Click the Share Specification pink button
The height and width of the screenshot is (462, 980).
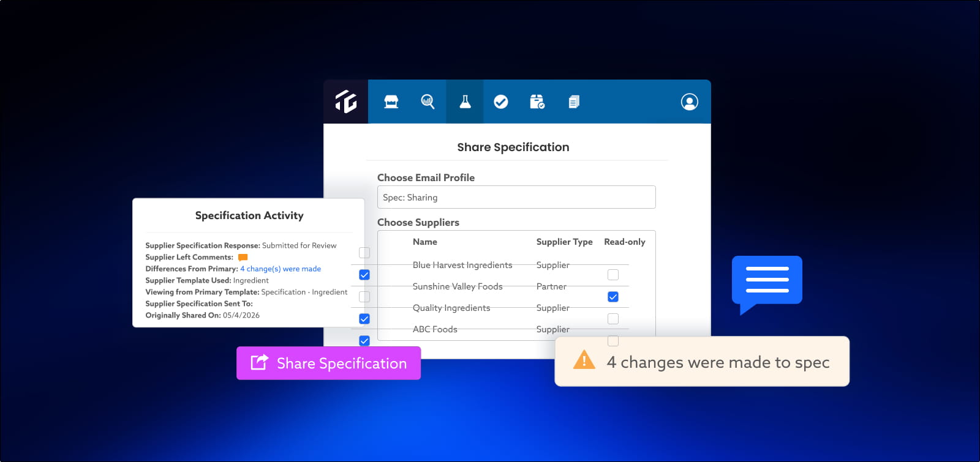point(329,363)
